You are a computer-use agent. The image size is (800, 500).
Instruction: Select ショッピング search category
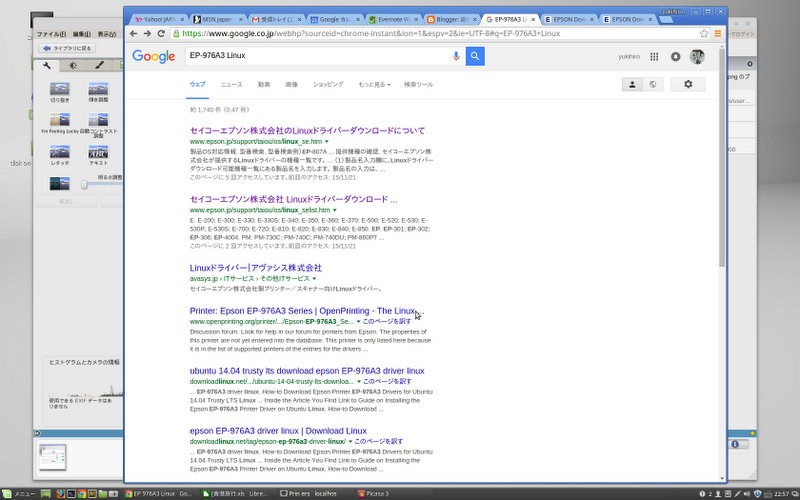pos(328,85)
